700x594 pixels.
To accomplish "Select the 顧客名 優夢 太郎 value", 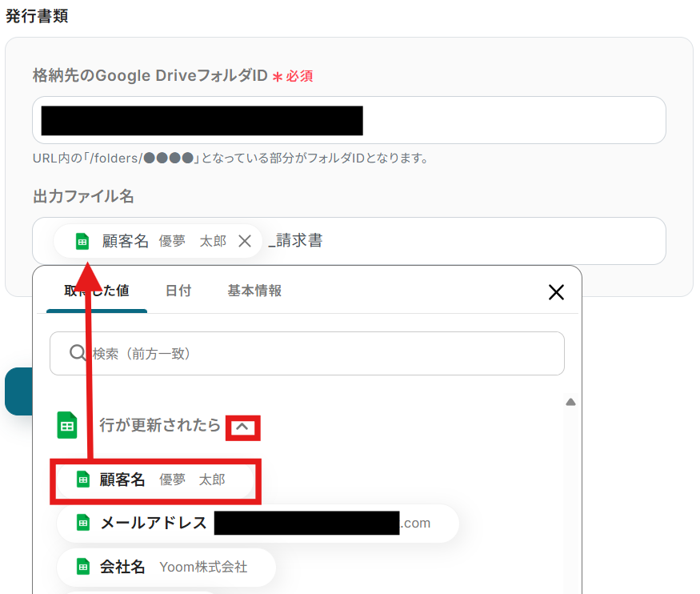I will [x=155, y=480].
